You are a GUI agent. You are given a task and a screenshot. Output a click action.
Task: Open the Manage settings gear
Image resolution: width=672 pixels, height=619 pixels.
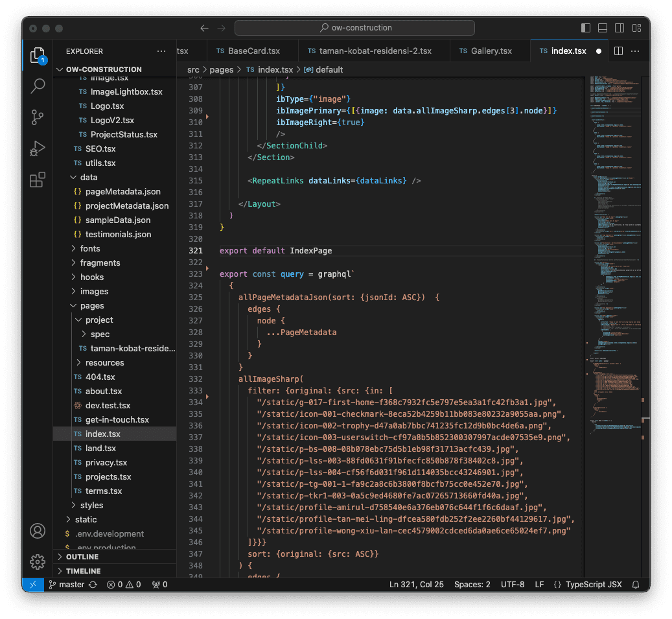click(x=37, y=561)
